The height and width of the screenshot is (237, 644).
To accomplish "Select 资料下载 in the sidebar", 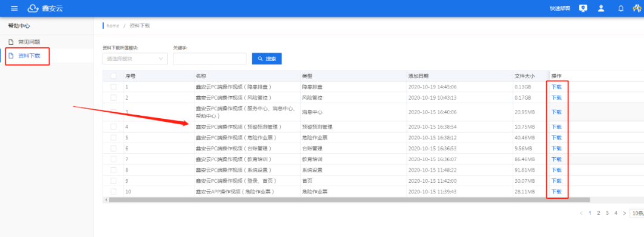I will (29, 56).
